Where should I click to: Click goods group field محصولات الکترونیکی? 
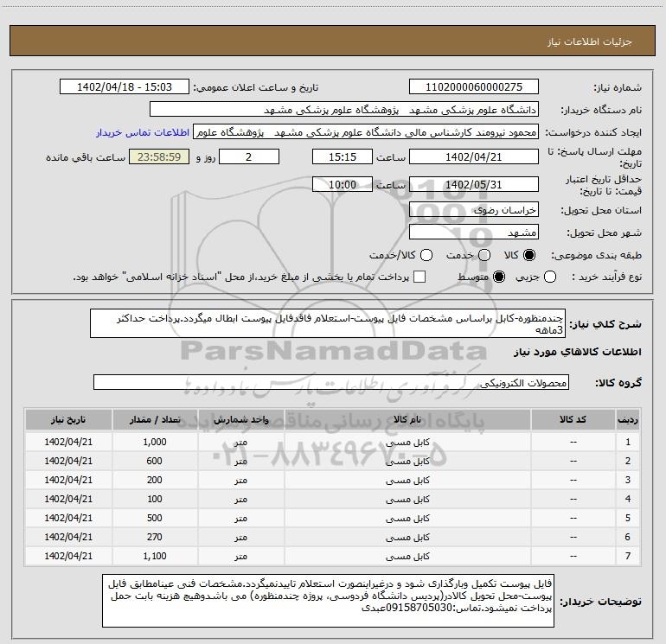[331, 382]
